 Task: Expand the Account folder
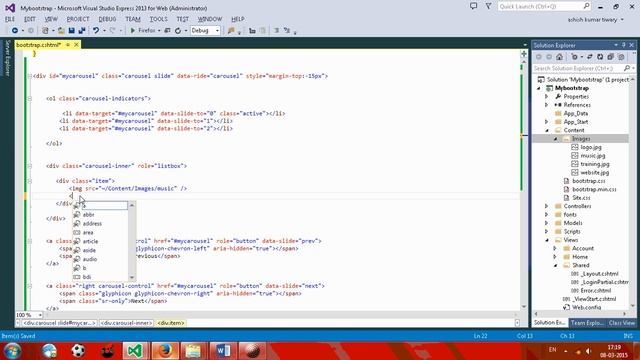(x=555, y=248)
